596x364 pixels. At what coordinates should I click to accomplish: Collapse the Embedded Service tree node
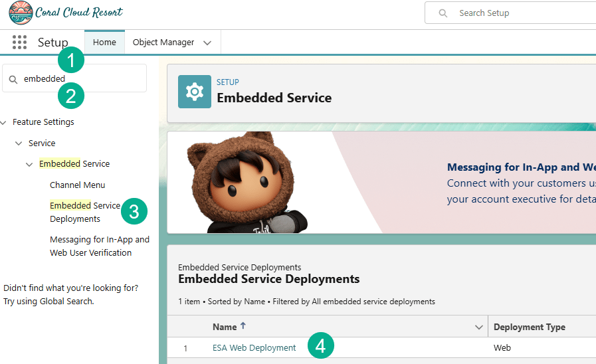point(29,164)
